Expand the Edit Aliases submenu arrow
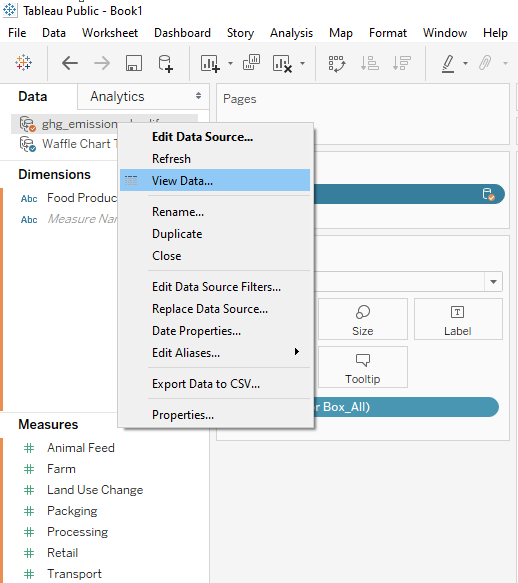Screen dimensions: 518x583 (x=296, y=352)
